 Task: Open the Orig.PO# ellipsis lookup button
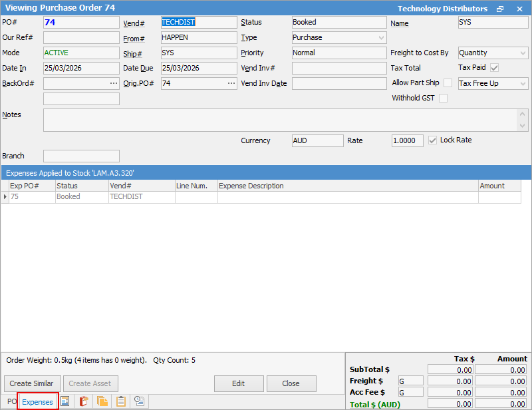click(x=231, y=83)
